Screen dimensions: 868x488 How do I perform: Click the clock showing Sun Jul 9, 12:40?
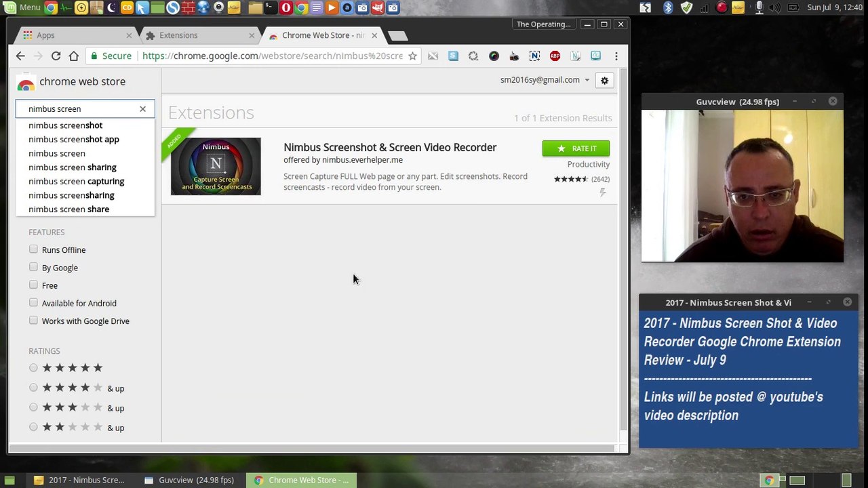(x=835, y=8)
